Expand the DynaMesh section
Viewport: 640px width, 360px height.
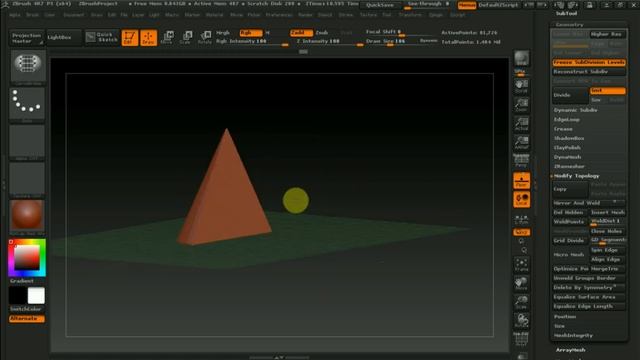567,157
